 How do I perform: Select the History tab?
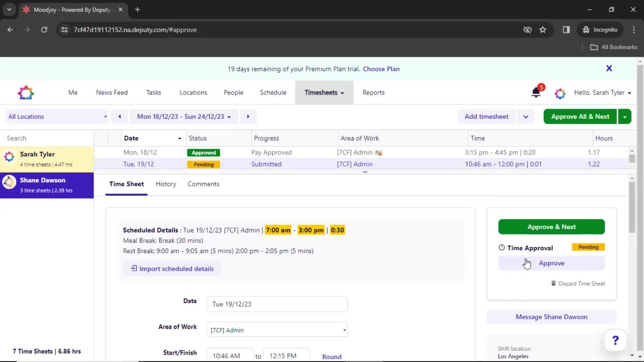(165, 184)
